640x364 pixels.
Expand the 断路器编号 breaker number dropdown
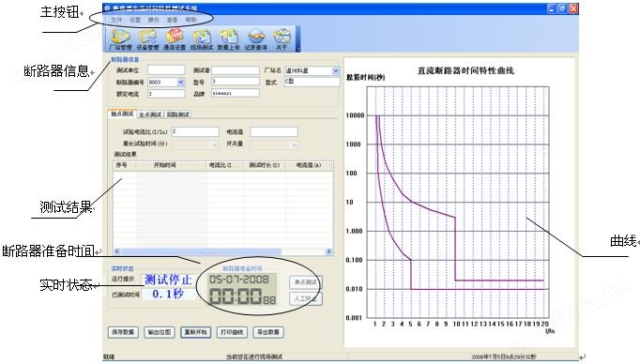click(x=181, y=82)
